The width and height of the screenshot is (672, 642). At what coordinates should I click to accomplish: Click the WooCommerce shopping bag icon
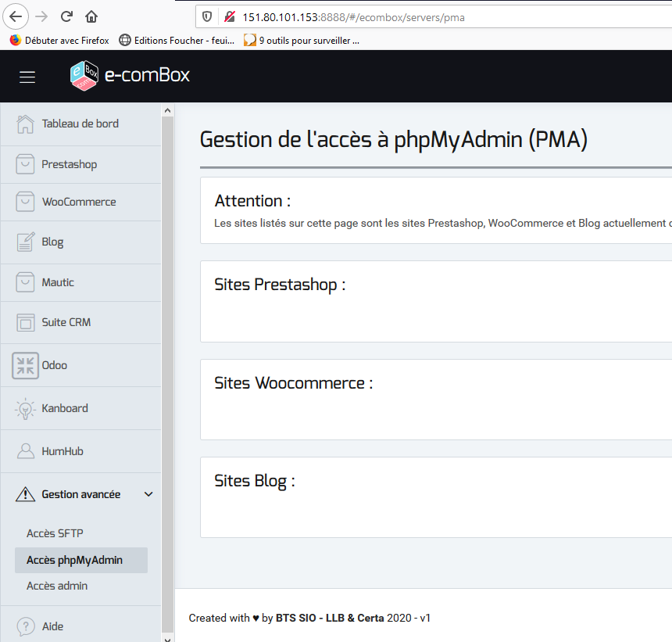[25, 202]
